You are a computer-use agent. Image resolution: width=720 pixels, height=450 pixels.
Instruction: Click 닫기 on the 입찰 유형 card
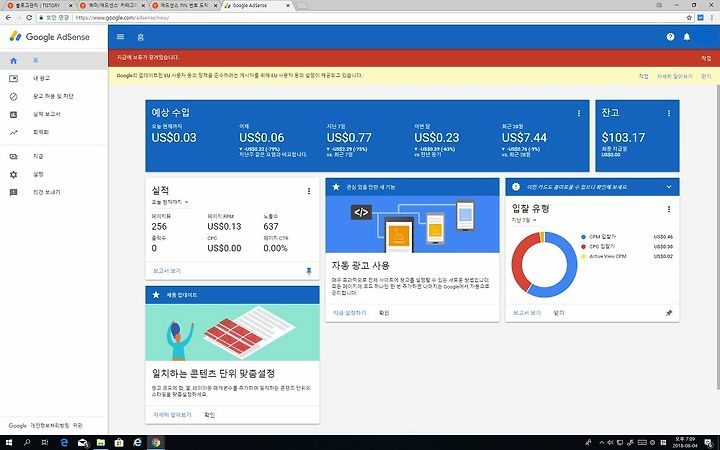coord(559,313)
